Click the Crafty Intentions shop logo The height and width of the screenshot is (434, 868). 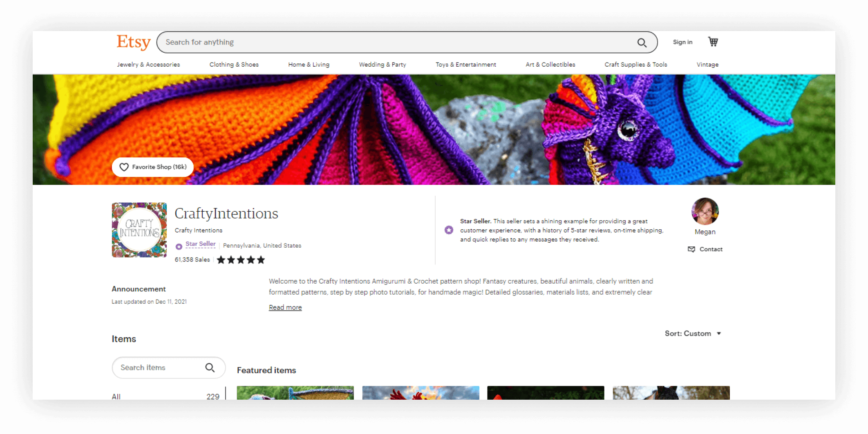tap(139, 230)
